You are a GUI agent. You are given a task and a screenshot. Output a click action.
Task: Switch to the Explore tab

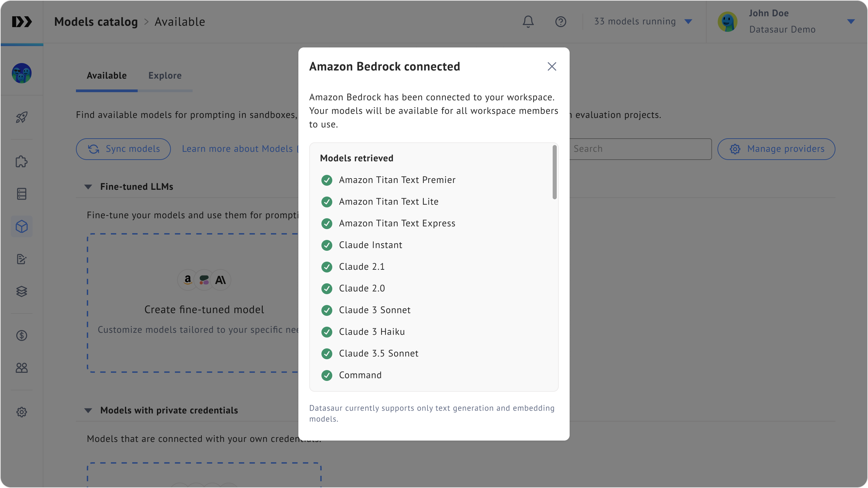(165, 76)
